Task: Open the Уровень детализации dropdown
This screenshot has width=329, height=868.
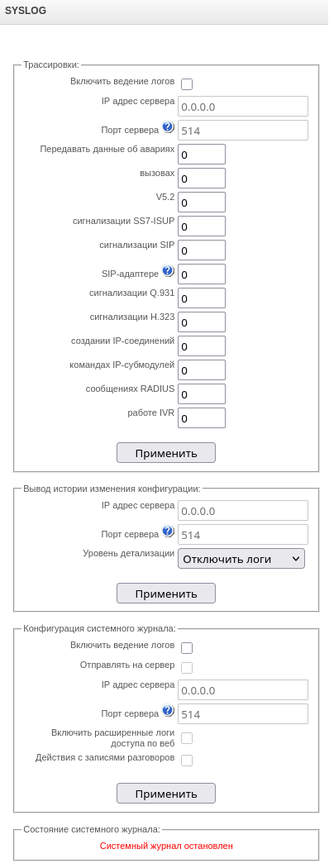Action: tap(241, 559)
